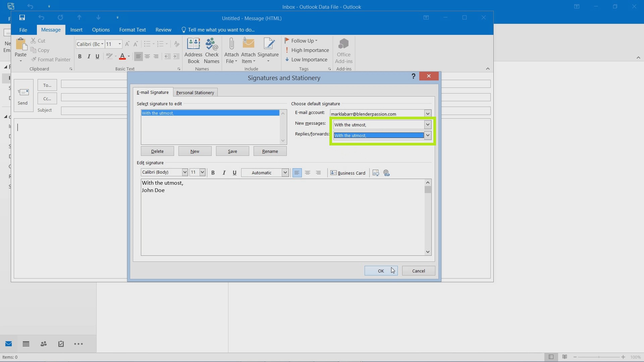Expand the New messages signature dropdown
The image size is (644, 362).
427,124
